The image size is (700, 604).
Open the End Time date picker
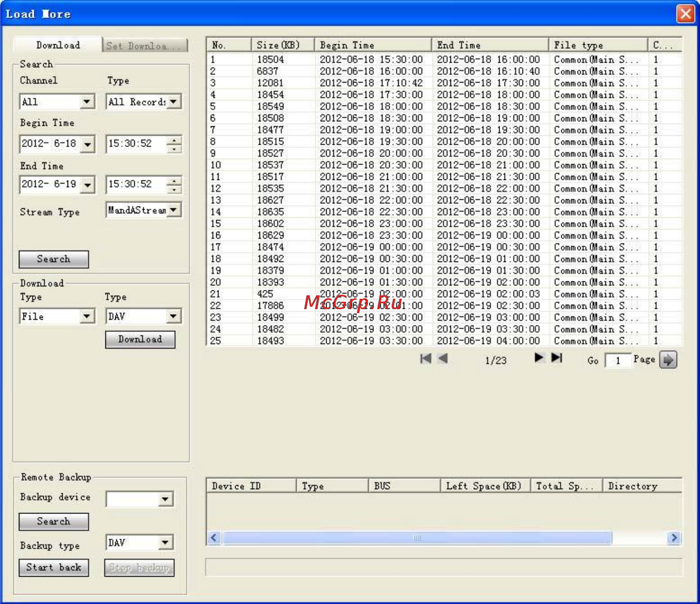tap(87, 185)
